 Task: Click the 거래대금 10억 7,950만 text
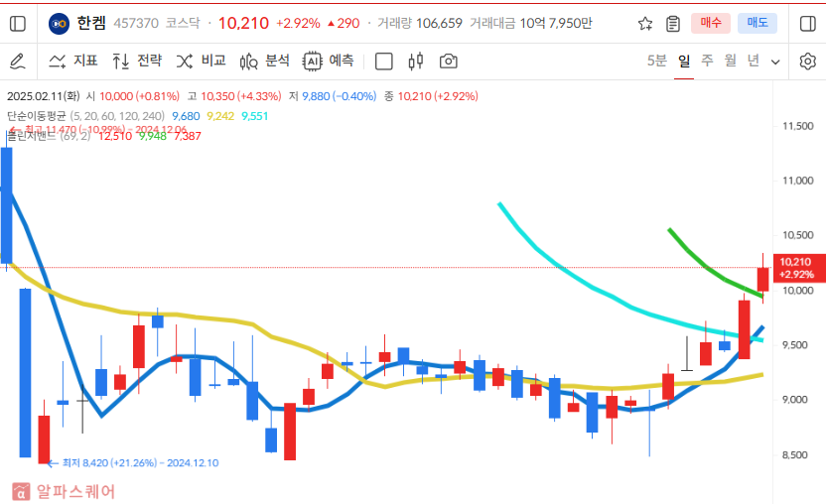[x=531, y=23]
